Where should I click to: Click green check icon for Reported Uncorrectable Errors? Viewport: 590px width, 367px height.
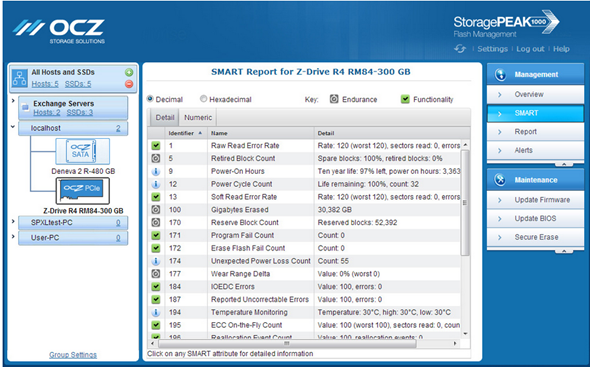click(156, 299)
